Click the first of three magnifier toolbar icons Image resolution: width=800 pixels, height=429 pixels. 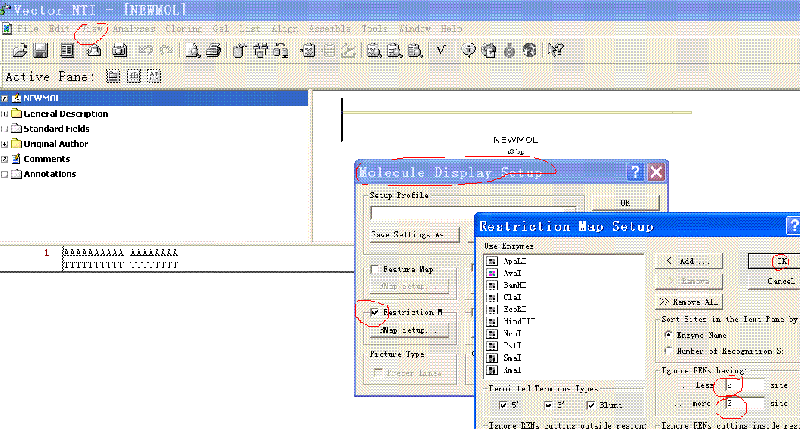coord(374,50)
